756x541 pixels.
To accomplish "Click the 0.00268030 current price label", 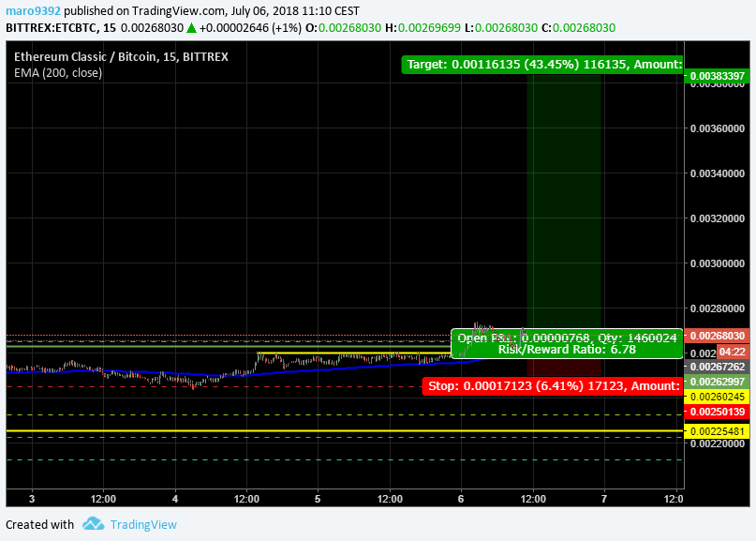I will tap(717, 336).
